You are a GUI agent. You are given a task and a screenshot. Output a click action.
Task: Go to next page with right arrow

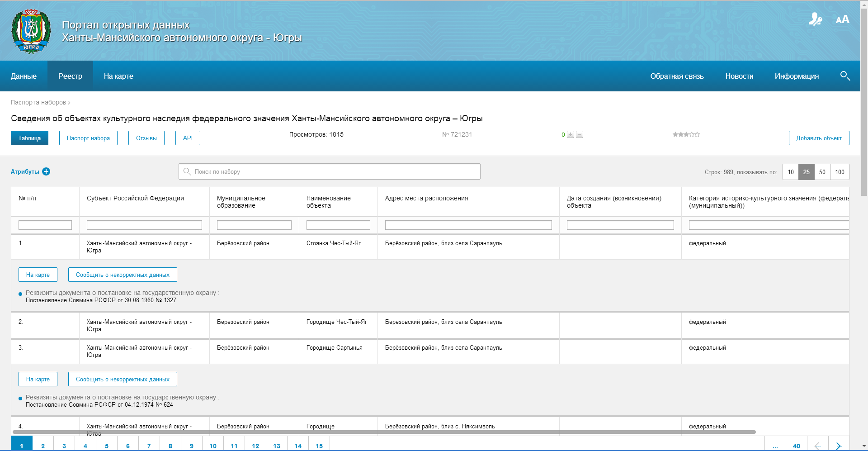point(839,446)
